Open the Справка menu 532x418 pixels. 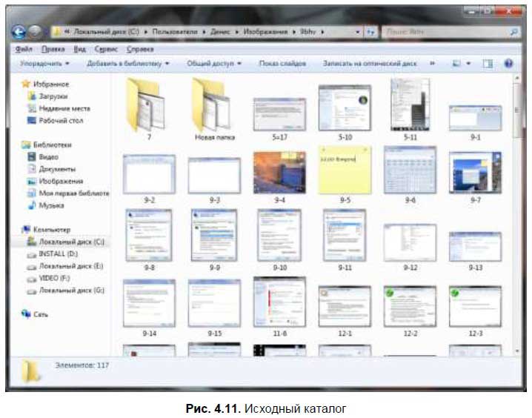coord(140,49)
